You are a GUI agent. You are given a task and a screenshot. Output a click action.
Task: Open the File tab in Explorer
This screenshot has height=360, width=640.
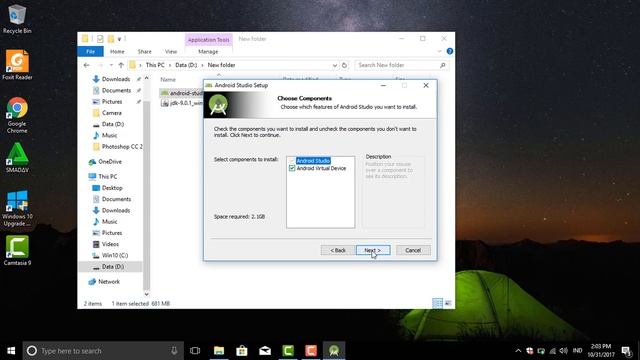91,51
